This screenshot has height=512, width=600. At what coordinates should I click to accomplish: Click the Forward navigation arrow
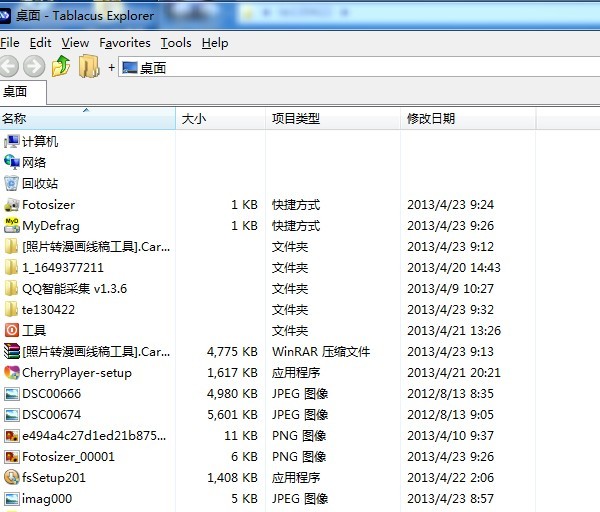pyautogui.click(x=34, y=67)
